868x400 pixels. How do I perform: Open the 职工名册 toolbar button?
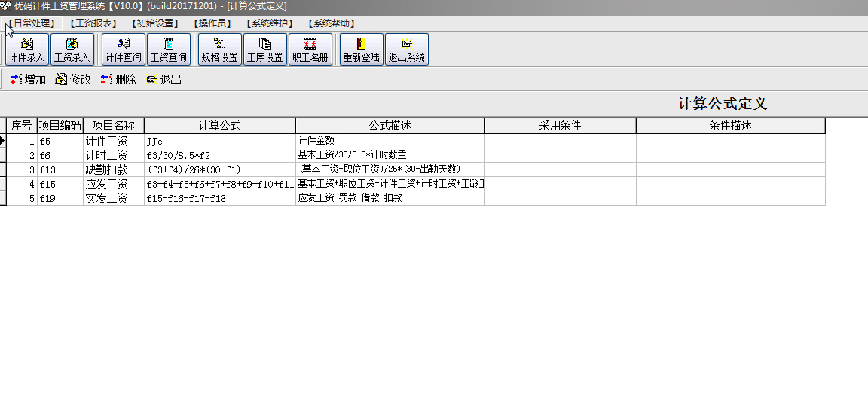310,49
